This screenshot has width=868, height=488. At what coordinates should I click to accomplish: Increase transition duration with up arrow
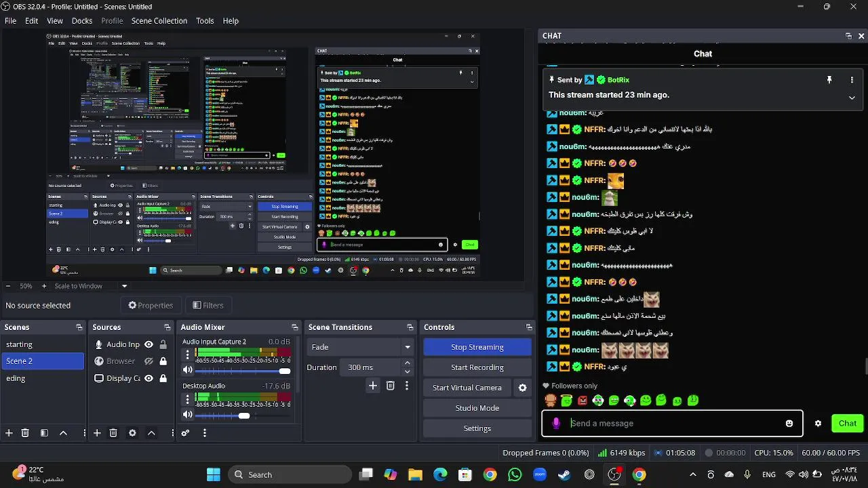(x=407, y=363)
